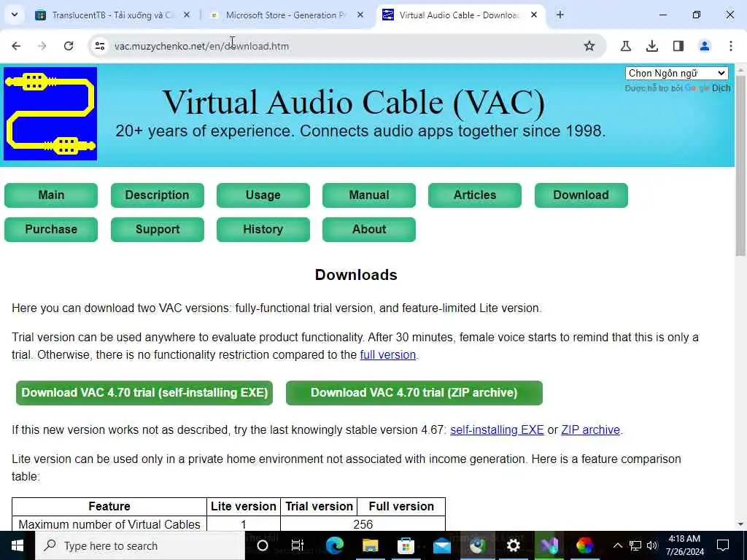Click the 'Trial version' table header
Screen dimensions: 747x560
point(320,506)
